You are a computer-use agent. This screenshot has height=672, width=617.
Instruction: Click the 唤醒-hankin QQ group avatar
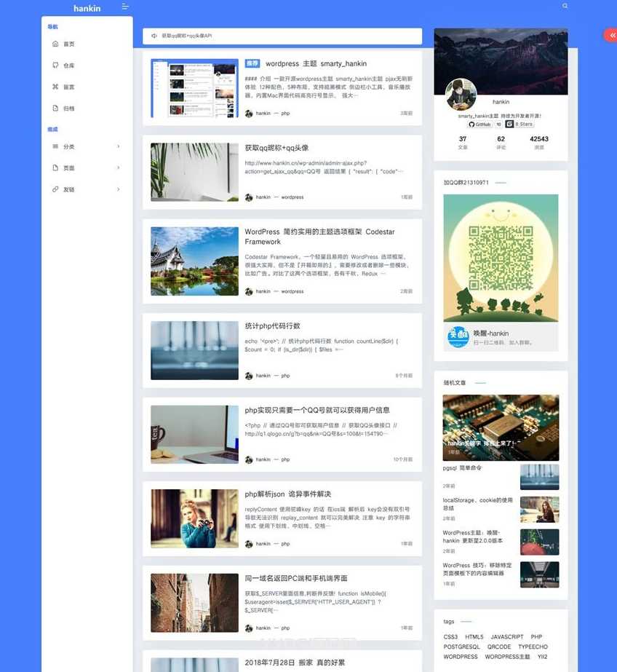pos(458,336)
